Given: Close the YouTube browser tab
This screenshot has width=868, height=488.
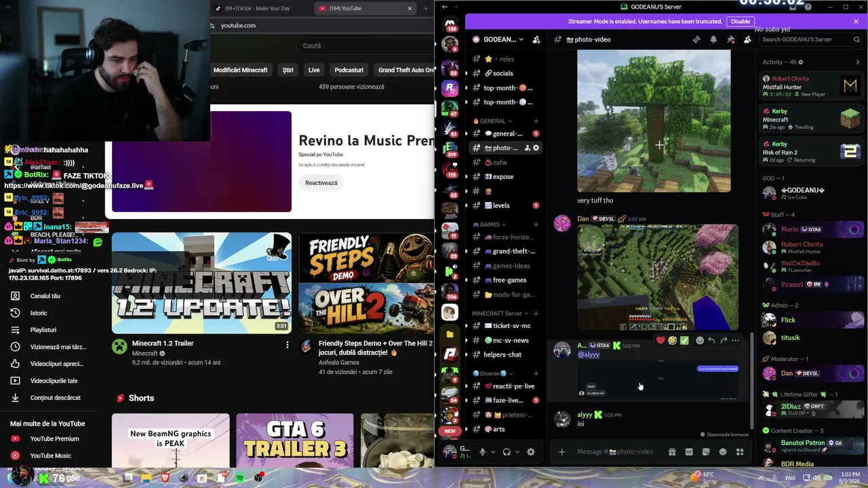Looking at the screenshot, I should pyautogui.click(x=410, y=8).
